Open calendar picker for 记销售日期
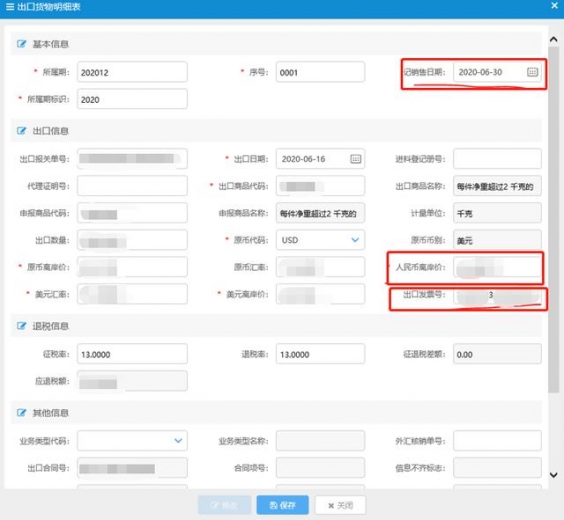 tap(532, 72)
